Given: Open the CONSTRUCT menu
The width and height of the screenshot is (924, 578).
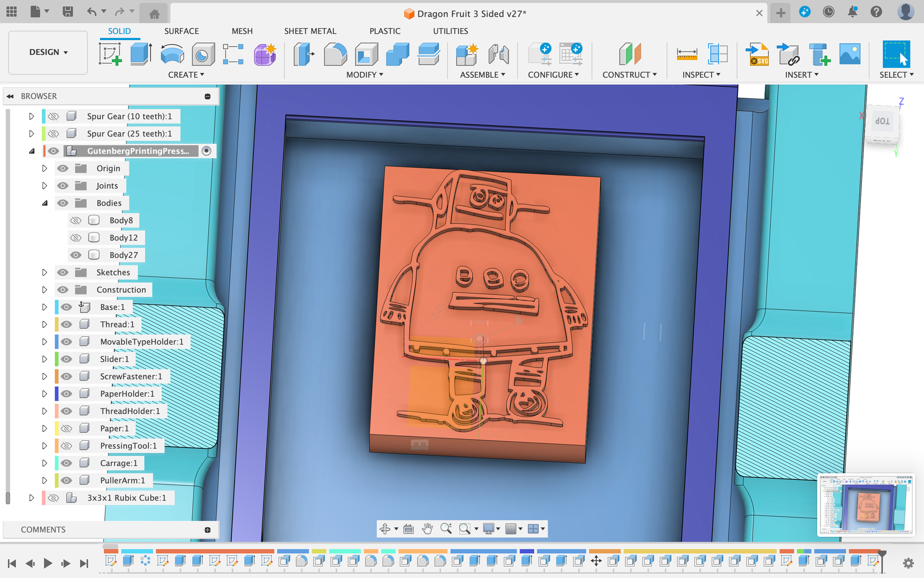Looking at the screenshot, I should click(x=630, y=75).
